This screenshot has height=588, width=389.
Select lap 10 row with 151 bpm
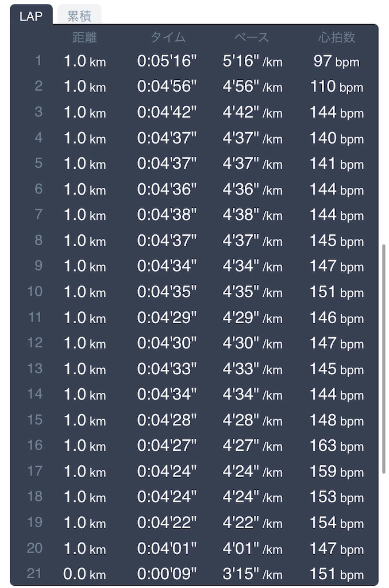tap(194, 291)
